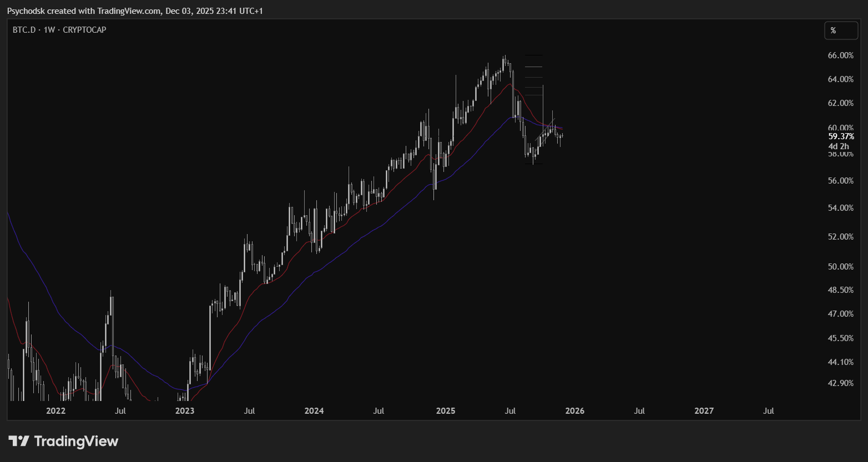
Task: Click the 2027 time axis marker
Action: point(704,411)
